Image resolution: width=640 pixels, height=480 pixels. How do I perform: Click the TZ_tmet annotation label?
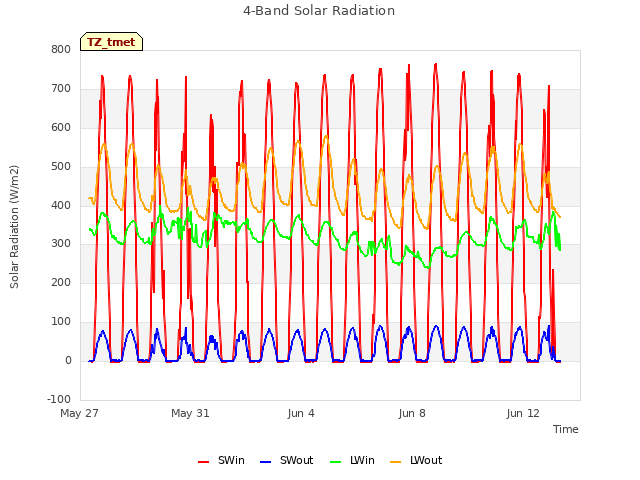[x=111, y=42]
